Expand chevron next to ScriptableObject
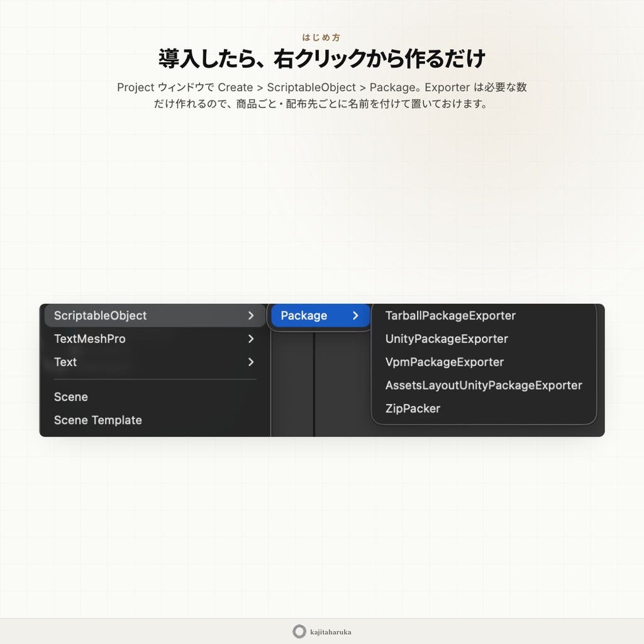This screenshot has height=644, width=644. 251,316
